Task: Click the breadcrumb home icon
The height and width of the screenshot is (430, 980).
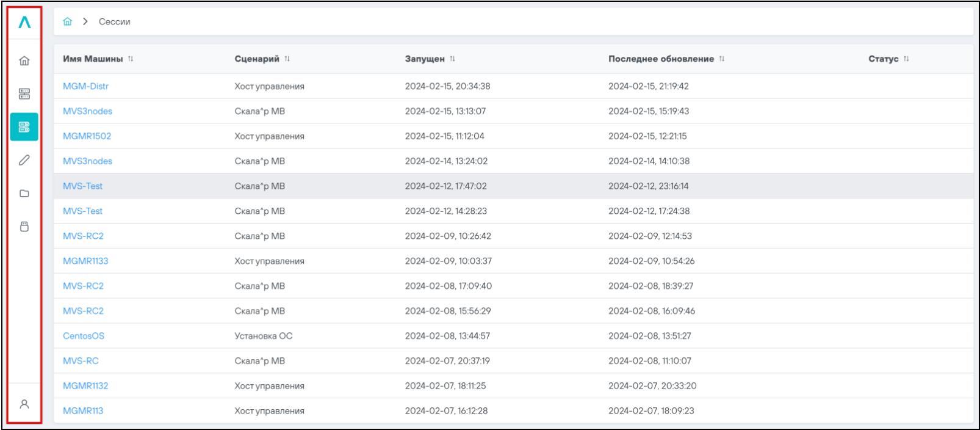Action: point(68,21)
